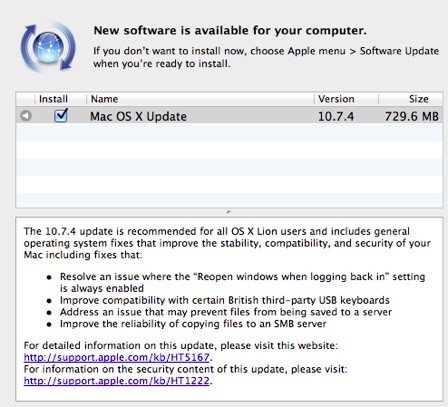Viewport: 448px width, 407px height.
Task: Select the Mac OS X Update name text
Action: pos(138,116)
